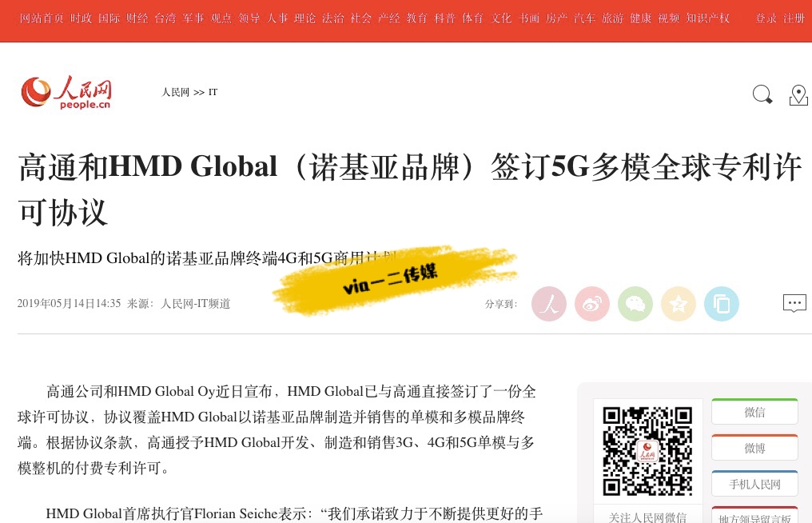This screenshot has width=812, height=523.
Task: Select 社会 in the navigation bar
Action: (361, 18)
